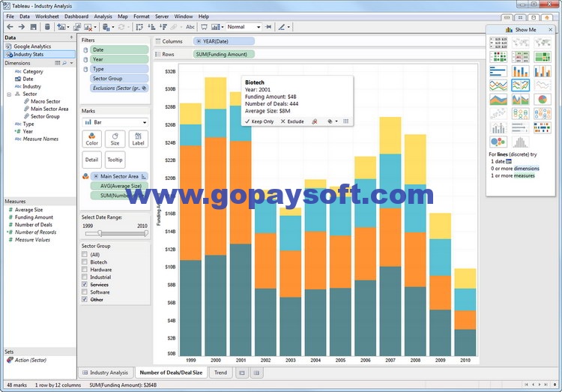Expand the YEAR(Date) pill on Columns
Screen dimensions: 562x392
(x=199, y=41)
